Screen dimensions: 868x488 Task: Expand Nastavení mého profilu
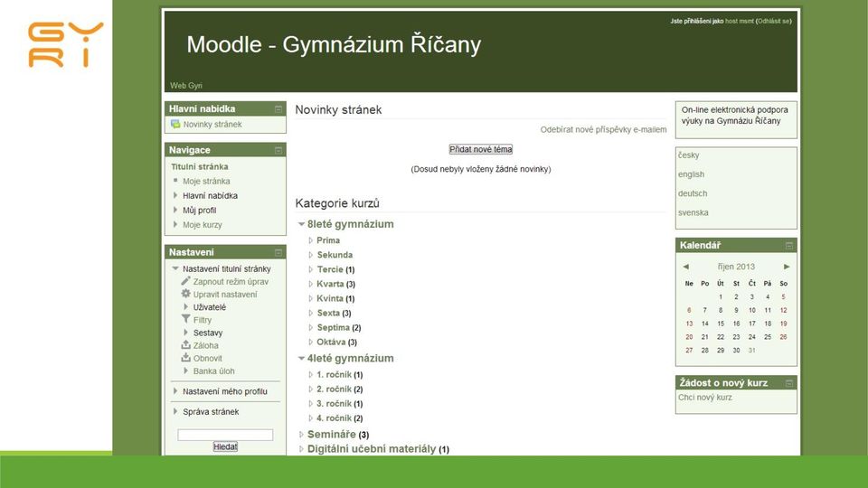pyautogui.click(x=175, y=390)
